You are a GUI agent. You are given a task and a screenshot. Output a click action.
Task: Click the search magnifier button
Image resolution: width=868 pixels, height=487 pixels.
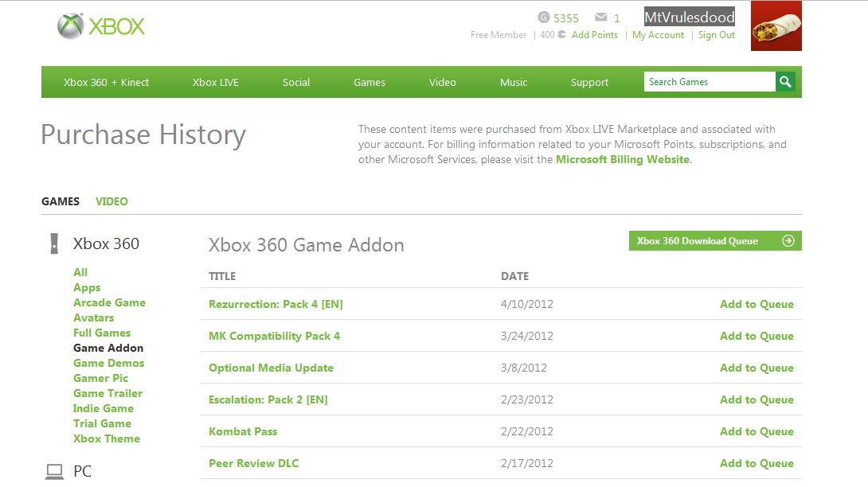pos(785,82)
